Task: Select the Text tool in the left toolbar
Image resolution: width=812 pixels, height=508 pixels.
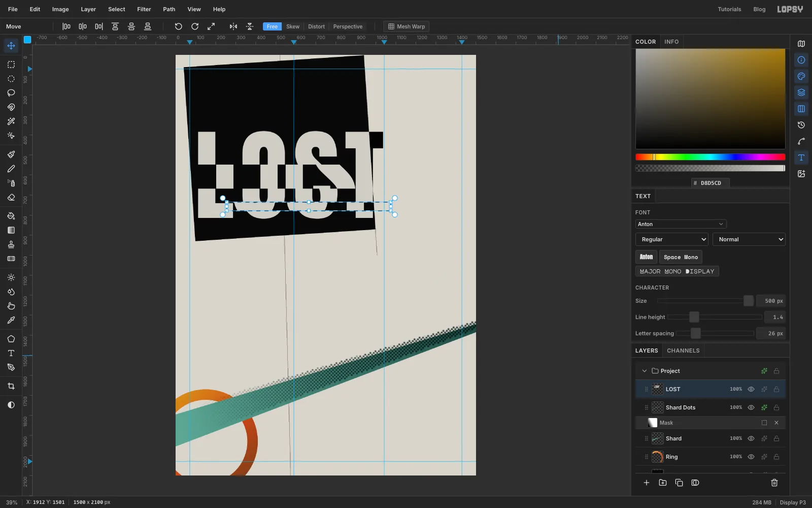Action: 11,353
